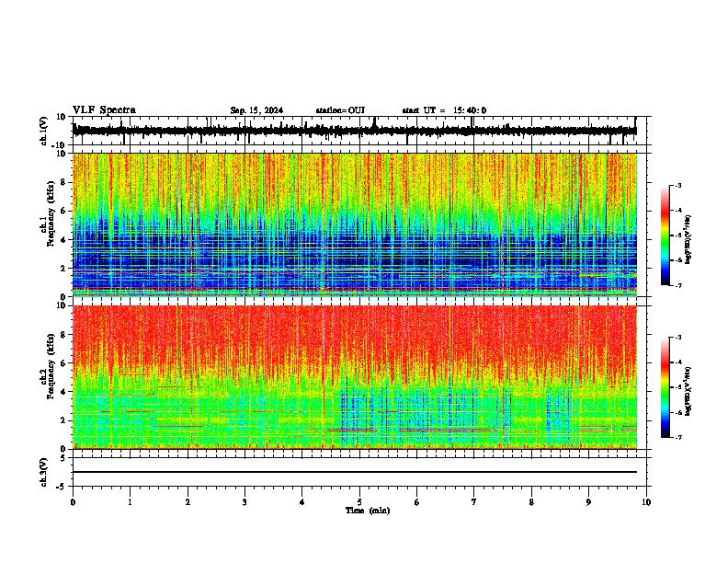The width and height of the screenshot is (728, 563).
Task: Click the ch.1(V) waveform axis label
Action: [x=44, y=131]
